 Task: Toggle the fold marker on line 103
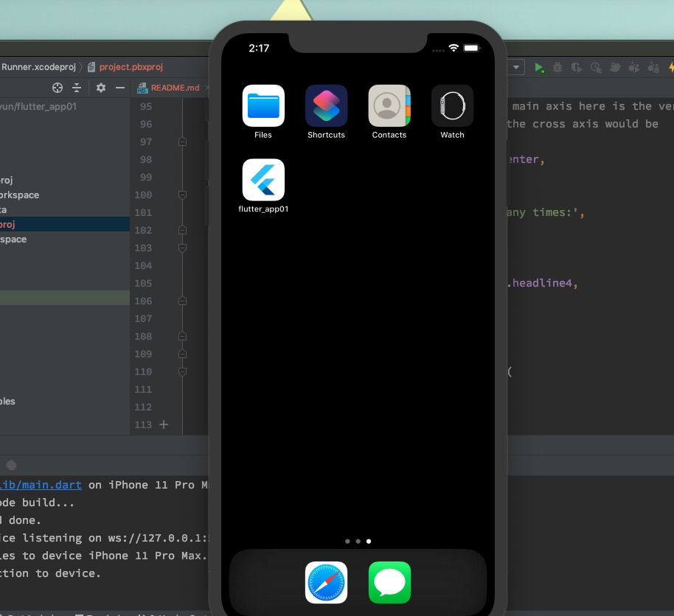click(x=182, y=248)
